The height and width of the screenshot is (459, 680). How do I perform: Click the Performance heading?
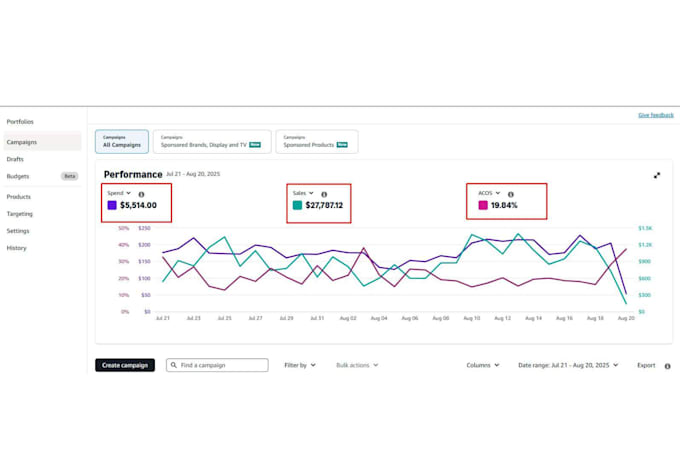click(133, 174)
